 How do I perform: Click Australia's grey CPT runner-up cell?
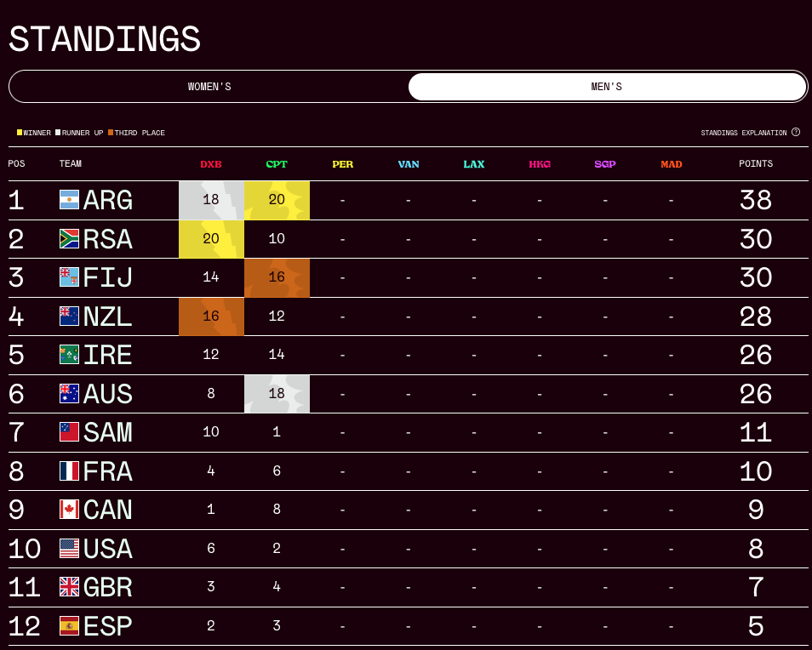277,394
